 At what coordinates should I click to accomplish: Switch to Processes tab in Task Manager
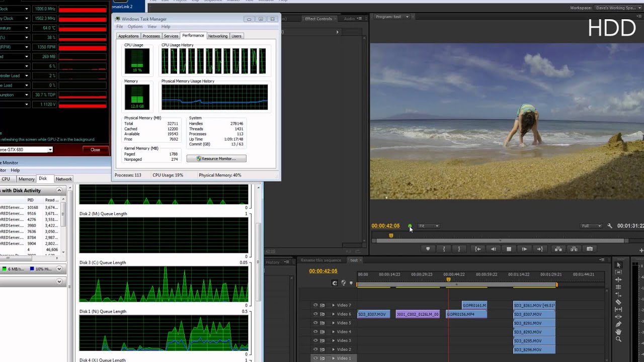(151, 36)
